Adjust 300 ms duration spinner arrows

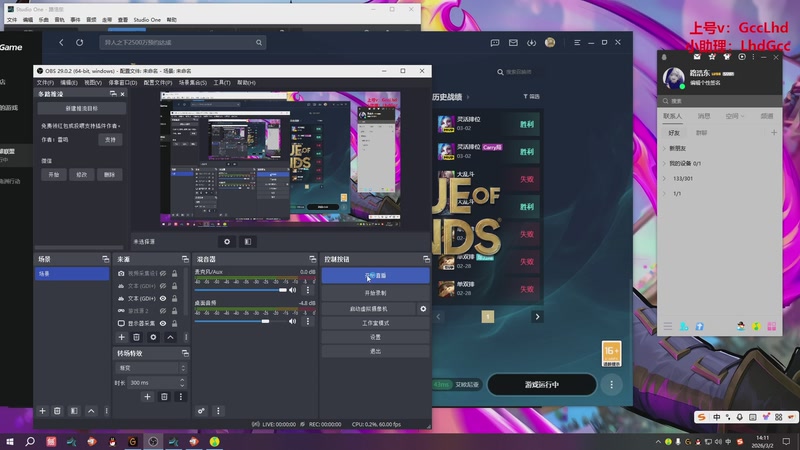pyautogui.click(x=182, y=382)
